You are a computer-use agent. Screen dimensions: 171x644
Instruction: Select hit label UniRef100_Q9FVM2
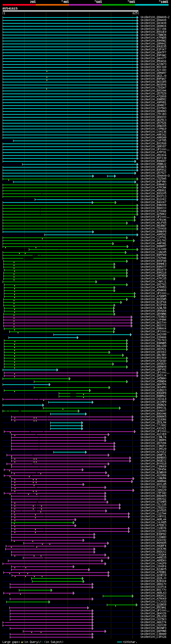pyautogui.click(x=153, y=370)
